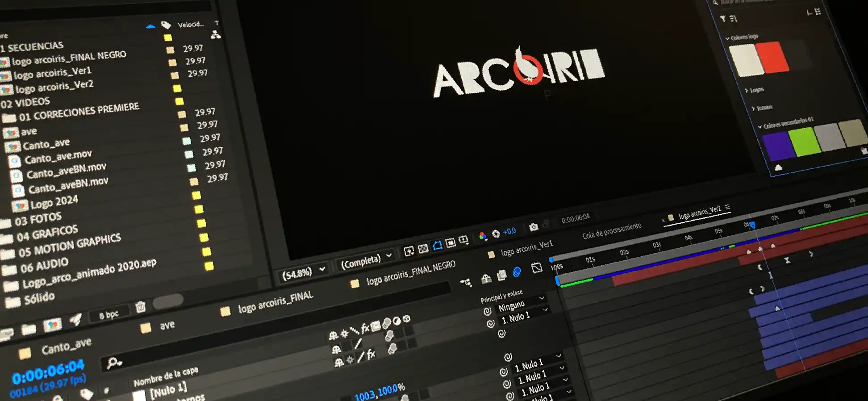Take a snapshot with the camera icon
The height and width of the screenshot is (401, 868).
click(534, 227)
